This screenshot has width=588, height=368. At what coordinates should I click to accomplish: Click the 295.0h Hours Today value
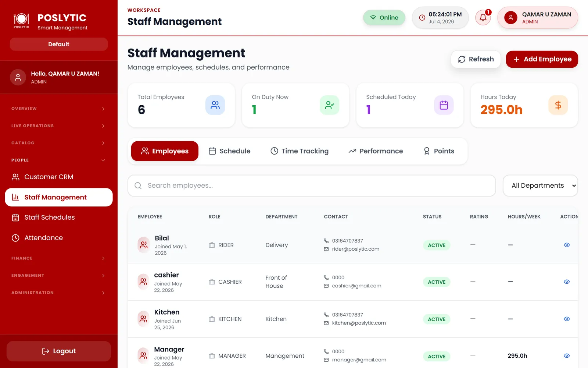click(x=501, y=110)
